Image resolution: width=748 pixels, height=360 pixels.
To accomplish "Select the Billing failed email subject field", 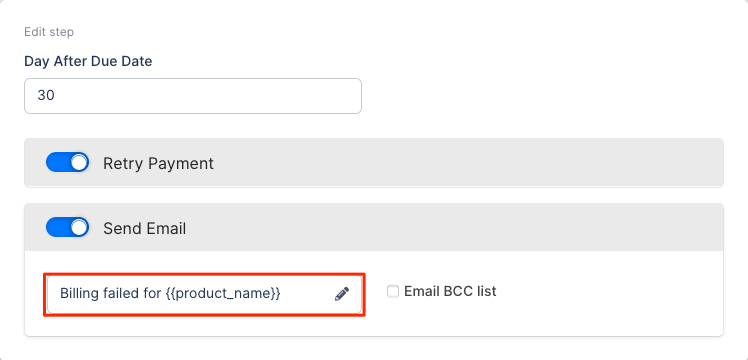I will tap(204, 294).
